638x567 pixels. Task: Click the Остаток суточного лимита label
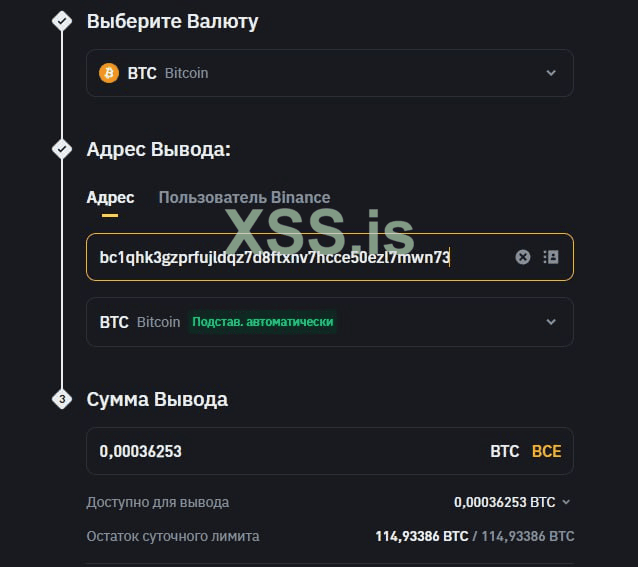(x=173, y=536)
